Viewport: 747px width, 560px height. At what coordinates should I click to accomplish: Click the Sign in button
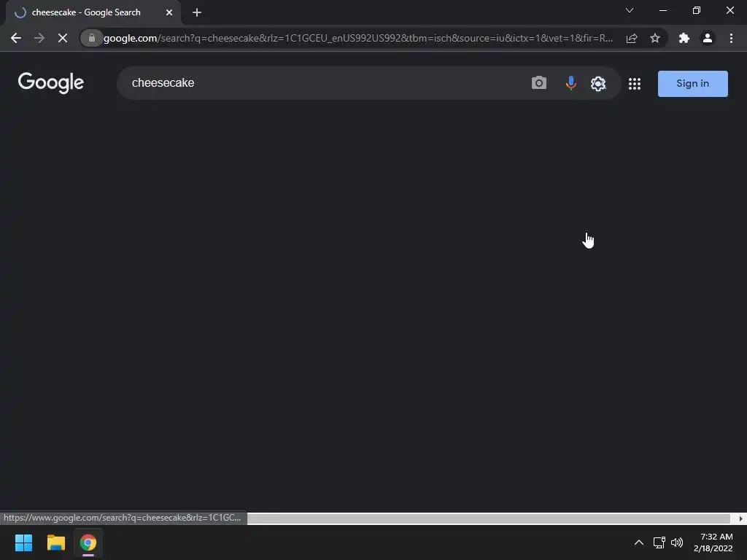(693, 83)
